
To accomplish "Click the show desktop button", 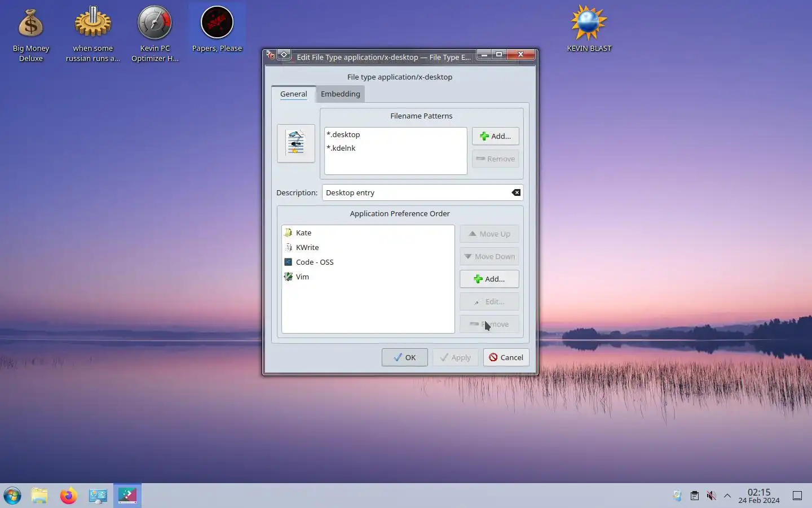I will tap(797, 496).
